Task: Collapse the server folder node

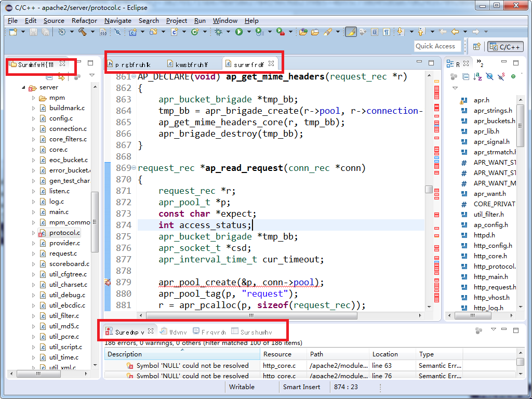Action: [23, 87]
